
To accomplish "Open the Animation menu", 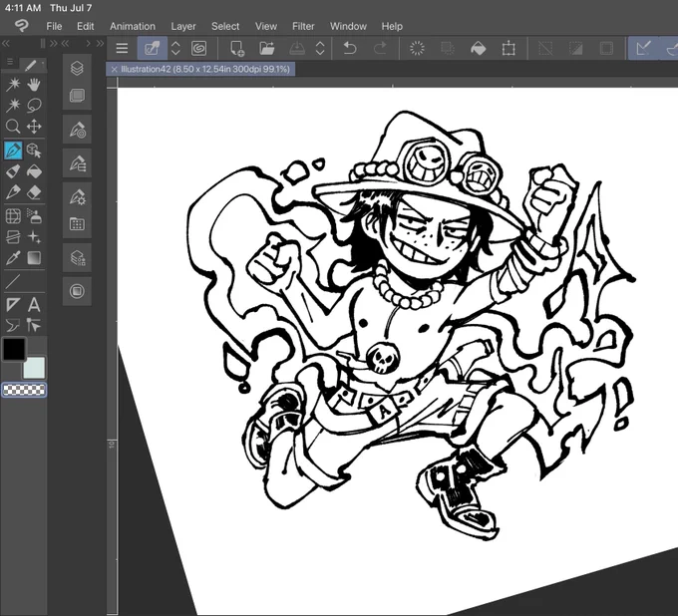I will [133, 26].
